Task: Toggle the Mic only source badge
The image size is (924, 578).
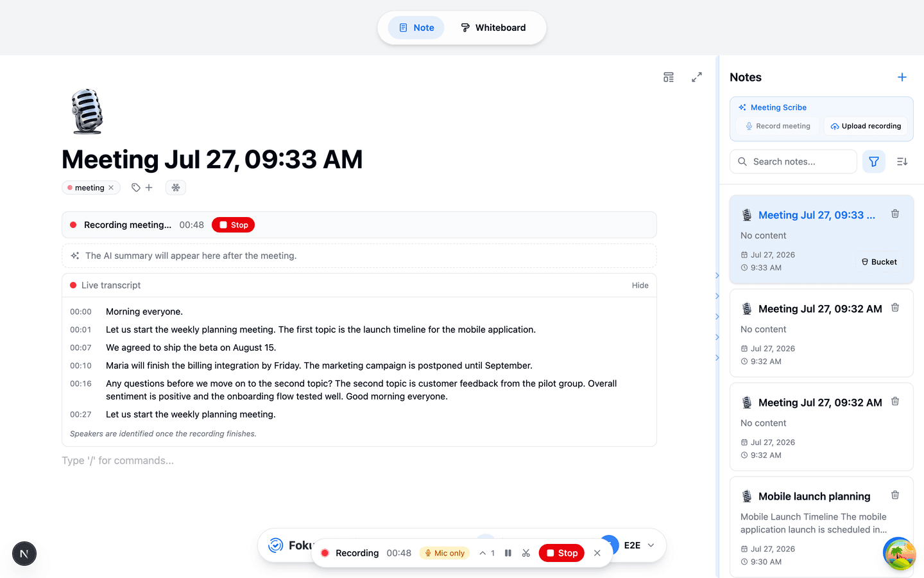Action: (x=445, y=553)
